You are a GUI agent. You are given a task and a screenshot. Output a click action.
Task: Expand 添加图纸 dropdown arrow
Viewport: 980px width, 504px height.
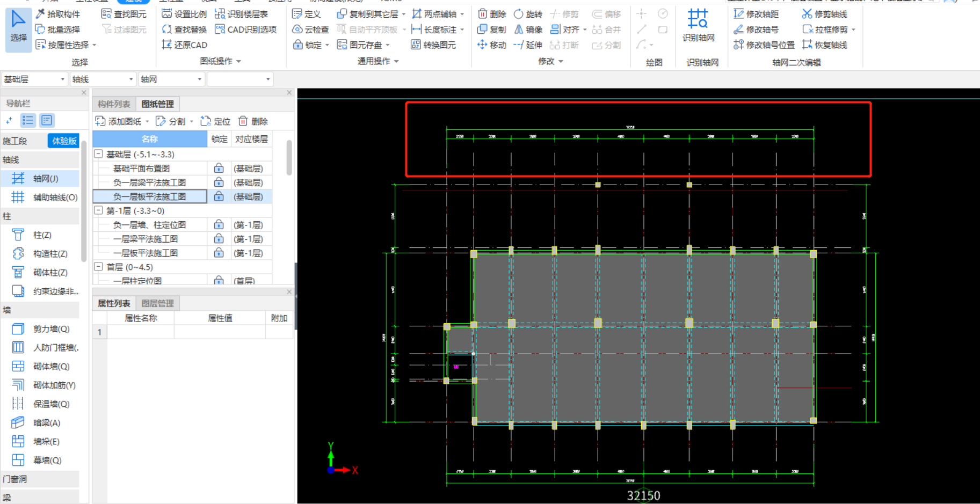[x=148, y=122]
